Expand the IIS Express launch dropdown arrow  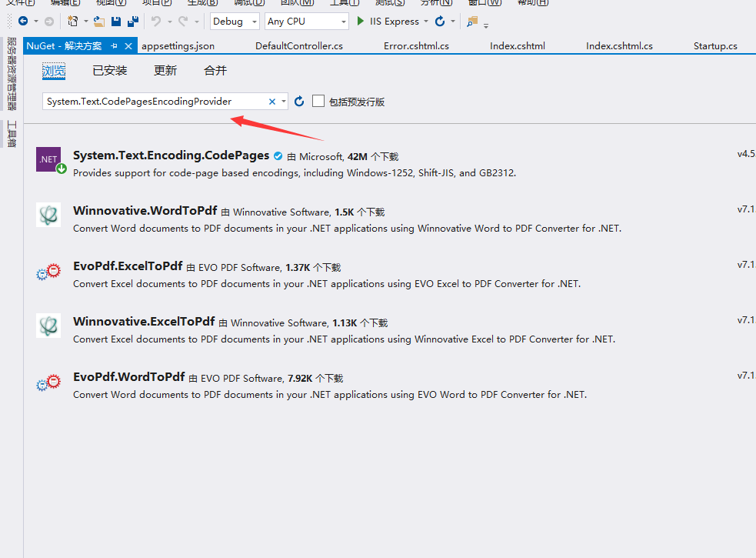(x=426, y=22)
